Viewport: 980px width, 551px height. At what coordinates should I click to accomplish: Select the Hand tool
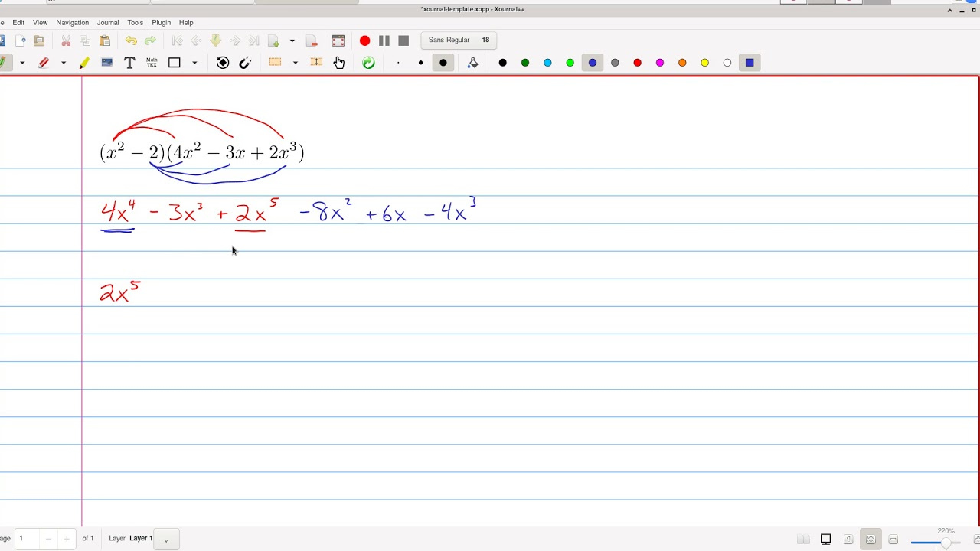tap(339, 63)
